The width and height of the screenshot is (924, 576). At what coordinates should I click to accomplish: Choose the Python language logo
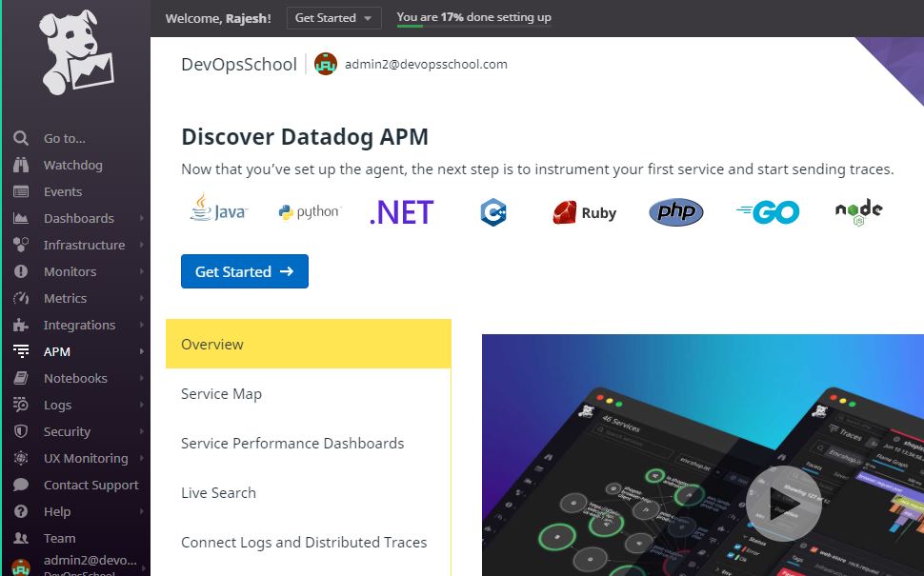310,212
